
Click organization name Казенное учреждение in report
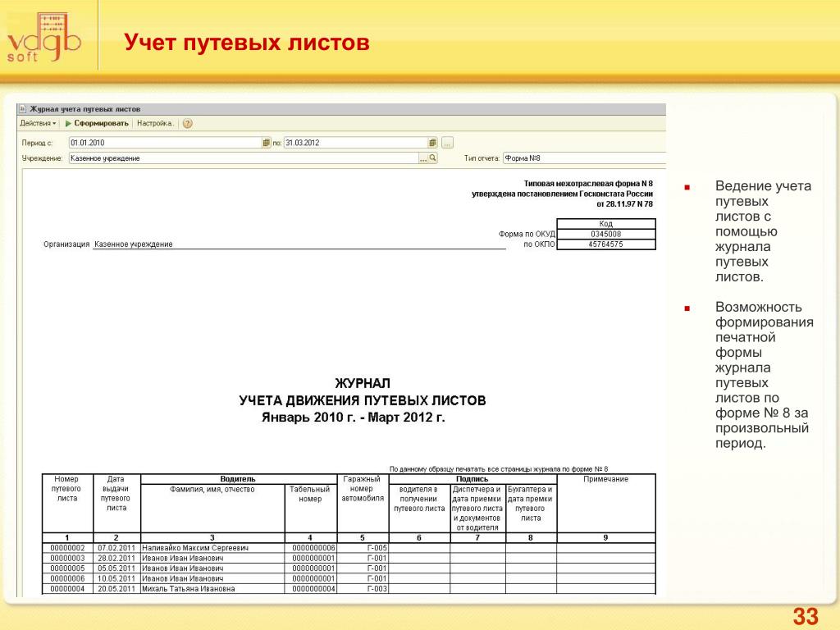coord(134,244)
